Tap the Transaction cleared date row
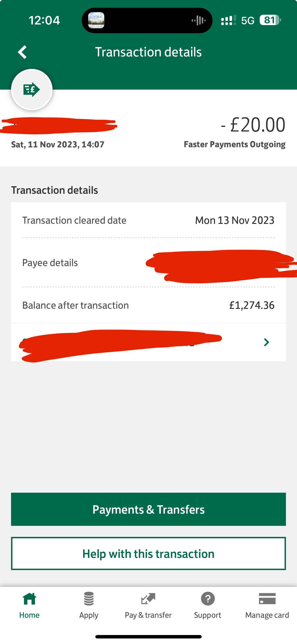The image size is (297, 644). click(148, 220)
